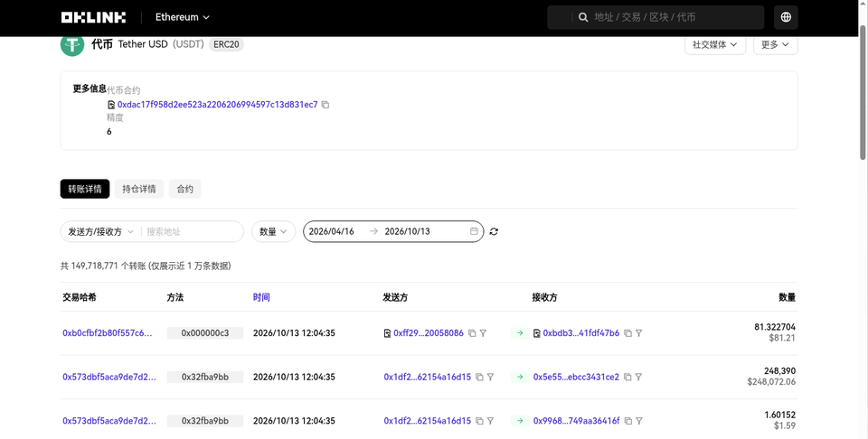Sort by the 时间 column header

click(x=261, y=297)
